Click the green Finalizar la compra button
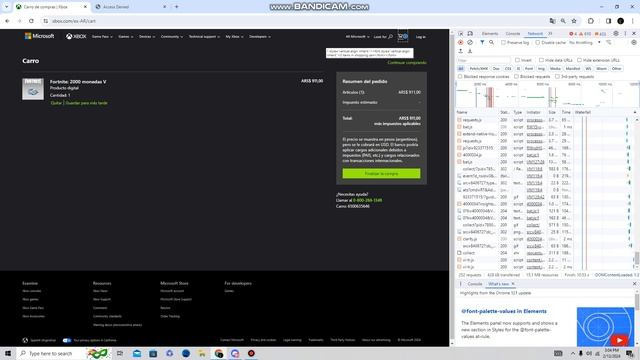640x360 pixels. (x=381, y=173)
